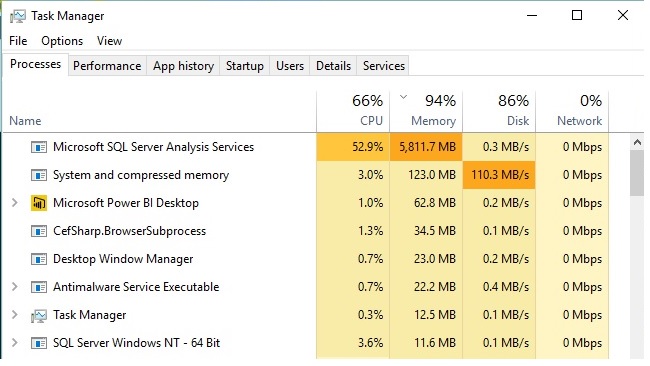Select the Microsoft SQL Server Analysis Services row

coord(306,147)
